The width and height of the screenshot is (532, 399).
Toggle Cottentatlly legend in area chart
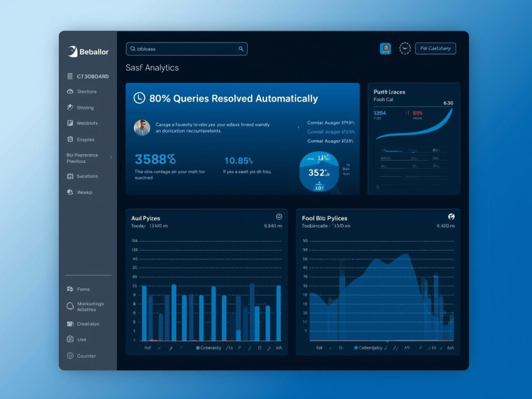pyautogui.click(x=368, y=348)
